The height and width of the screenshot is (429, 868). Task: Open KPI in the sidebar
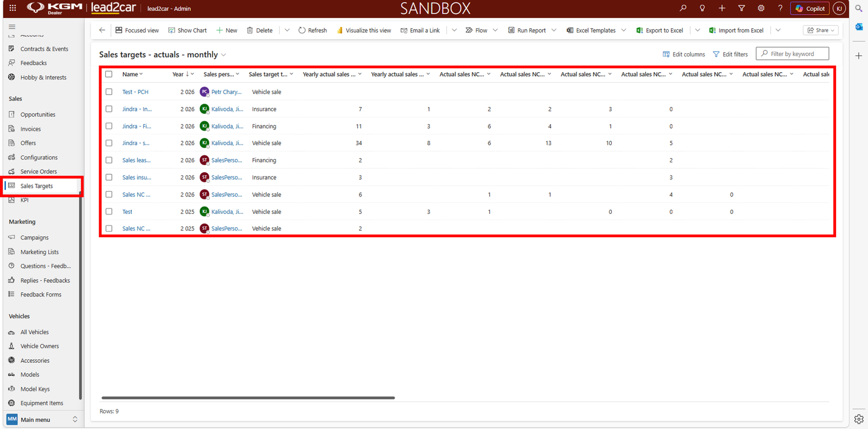click(x=24, y=200)
